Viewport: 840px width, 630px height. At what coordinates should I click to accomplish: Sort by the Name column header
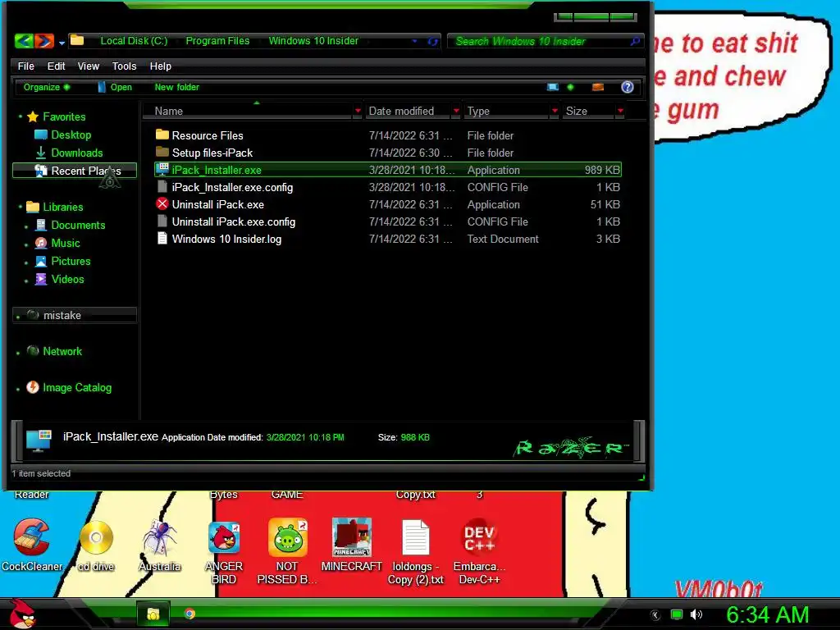point(248,111)
